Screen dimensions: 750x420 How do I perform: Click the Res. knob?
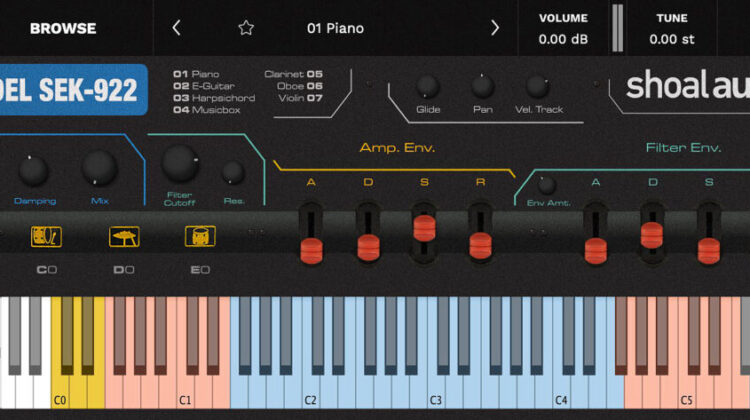click(233, 173)
